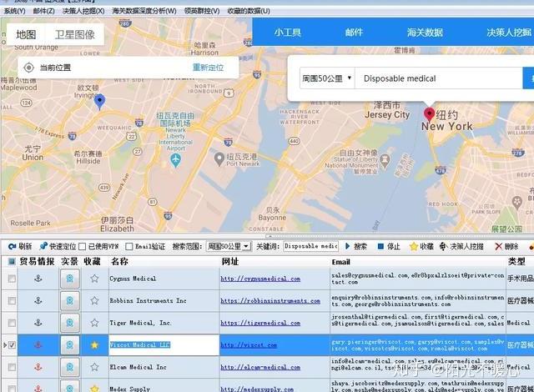The width and height of the screenshot is (534, 392).
Task: Click the Newark airport plane marker
Action: (175, 159)
